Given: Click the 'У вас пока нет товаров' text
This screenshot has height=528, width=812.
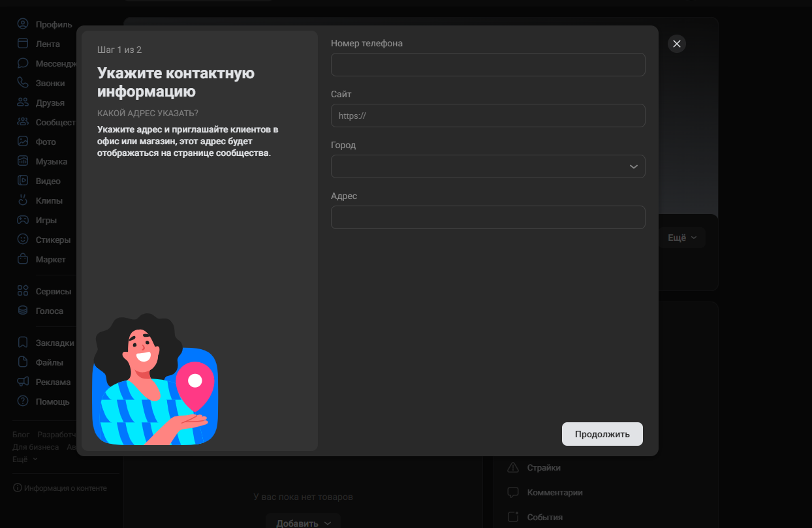Looking at the screenshot, I should (x=303, y=497).
